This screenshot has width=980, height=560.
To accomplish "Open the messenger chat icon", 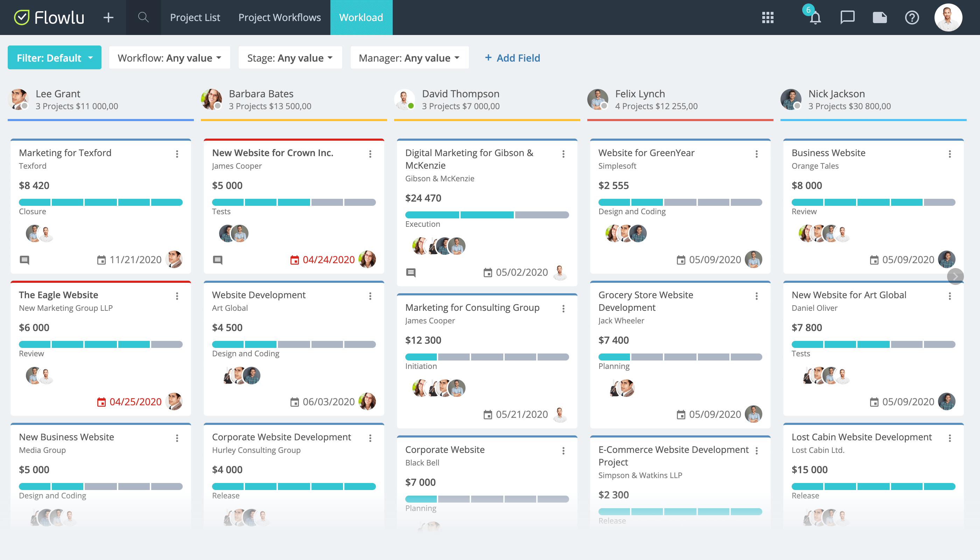I will click(x=847, y=17).
